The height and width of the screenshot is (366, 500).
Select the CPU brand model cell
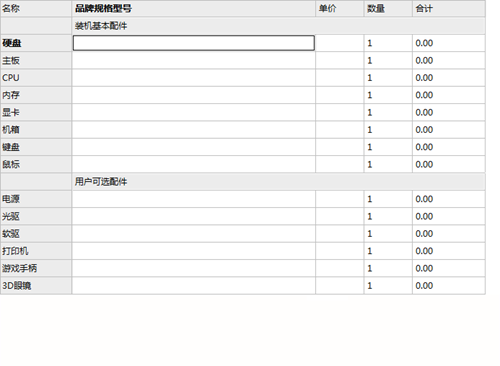coord(194,78)
